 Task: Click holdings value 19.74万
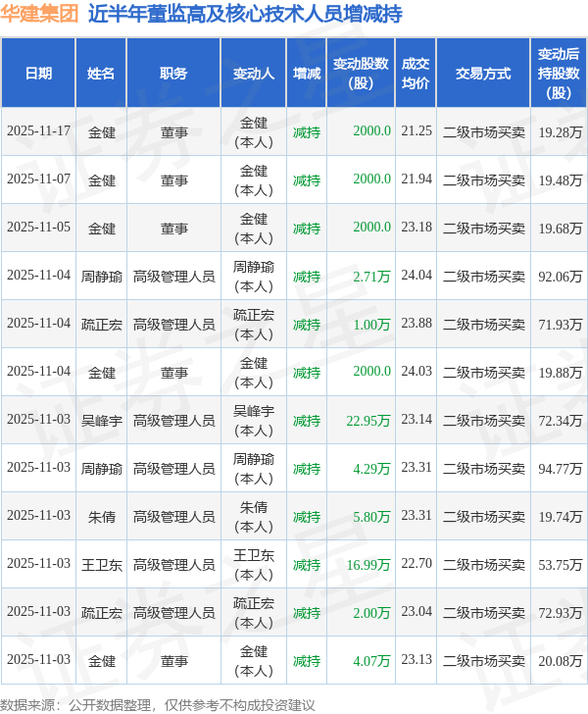tap(561, 517)
